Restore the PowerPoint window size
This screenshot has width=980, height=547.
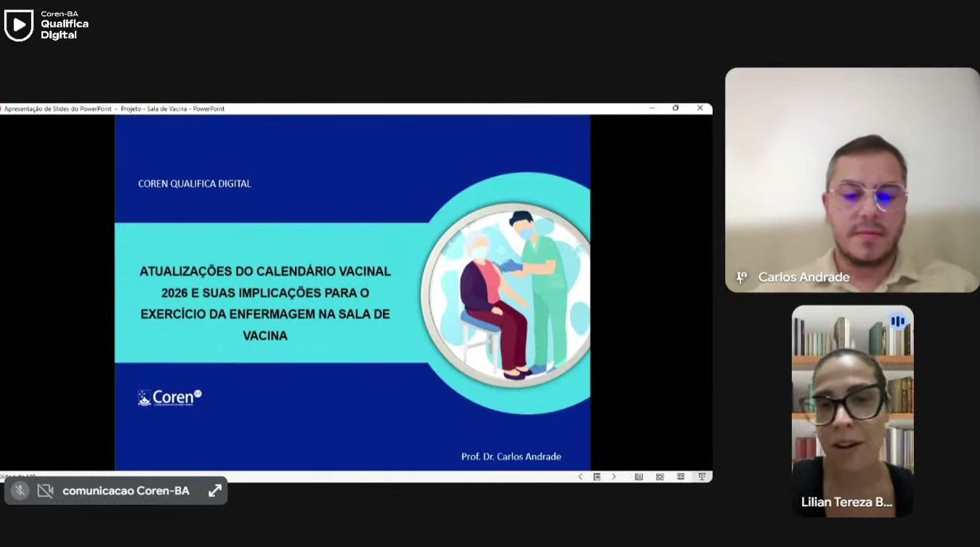tap(676, 108)
